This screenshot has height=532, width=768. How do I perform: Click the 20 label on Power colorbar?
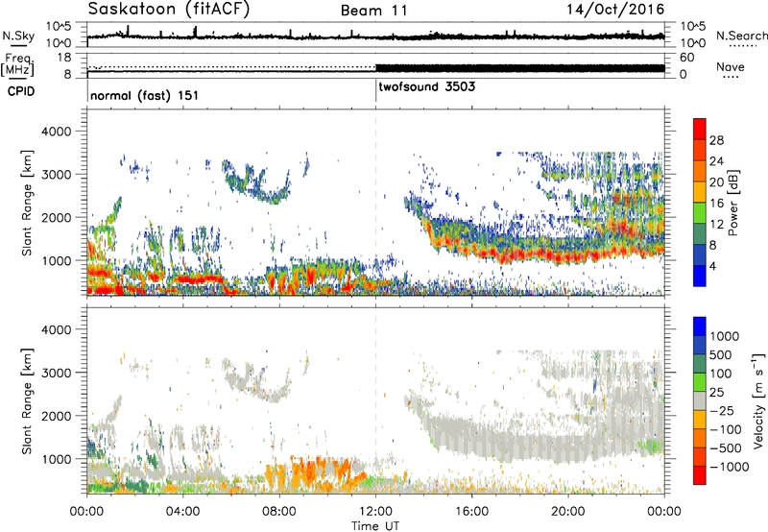pyautogui.click(x=716, y=182)
